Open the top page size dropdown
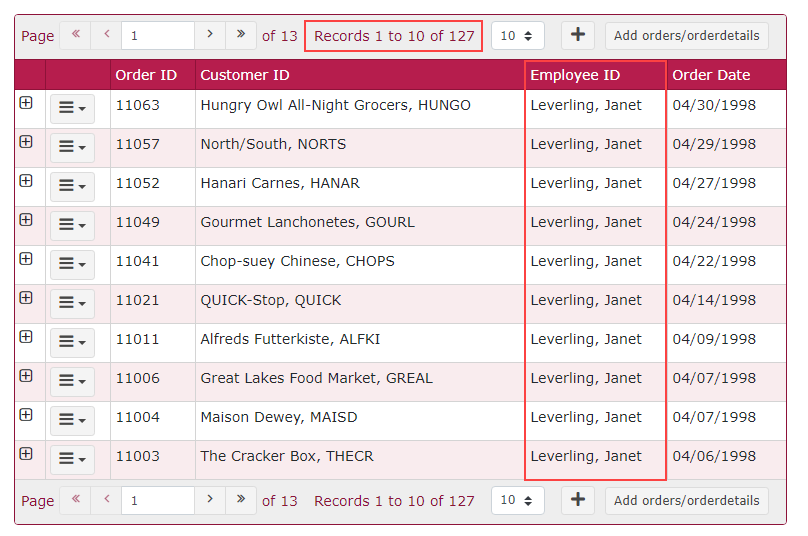 pyautogui.click(x=517, y=36)
